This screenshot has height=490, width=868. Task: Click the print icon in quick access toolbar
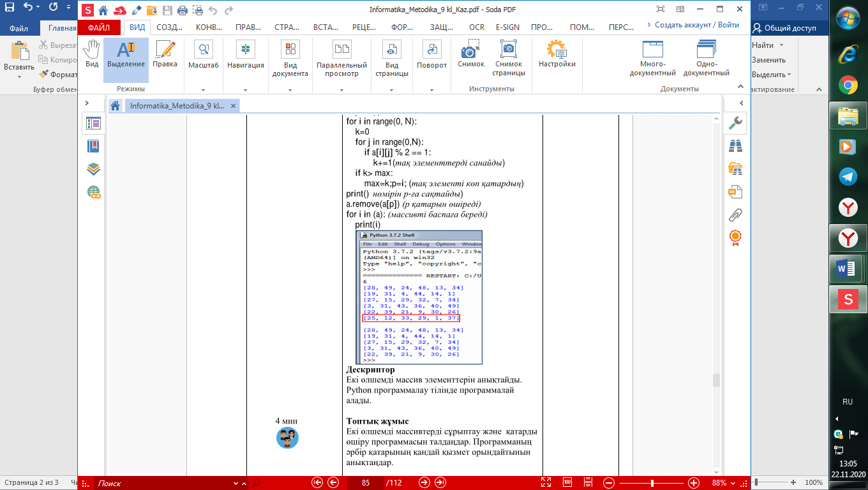(182, 10)
